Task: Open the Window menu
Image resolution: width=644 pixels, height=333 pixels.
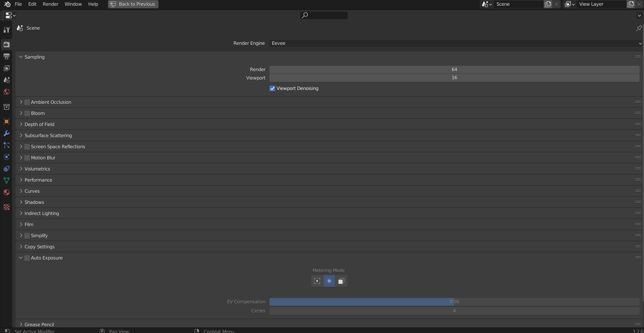Action: point(73,4)
